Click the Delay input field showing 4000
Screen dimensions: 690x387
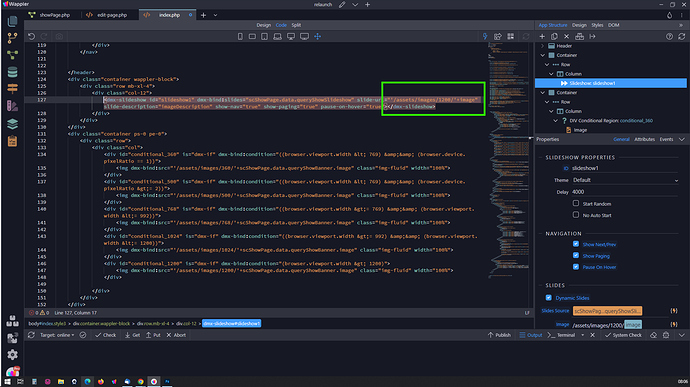[x=625, y=192]
